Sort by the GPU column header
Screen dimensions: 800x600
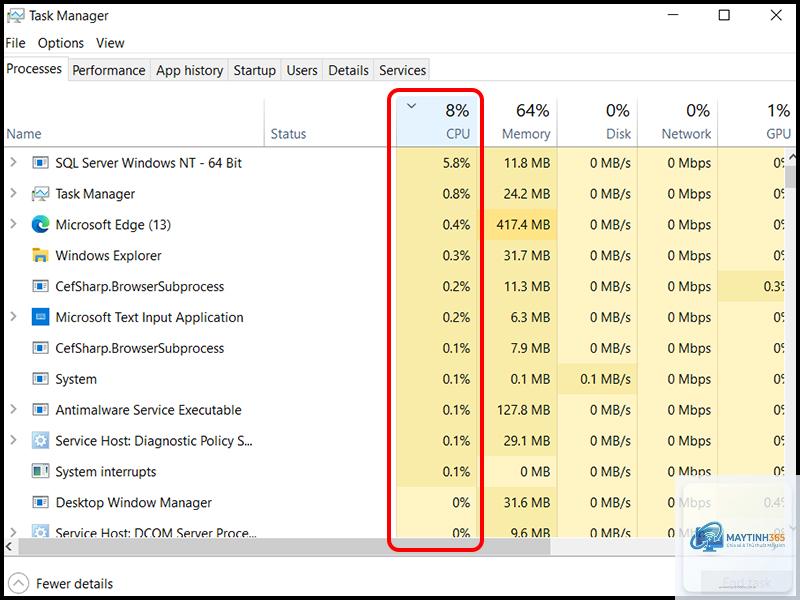pyautogui.click(x=757, y=121)
